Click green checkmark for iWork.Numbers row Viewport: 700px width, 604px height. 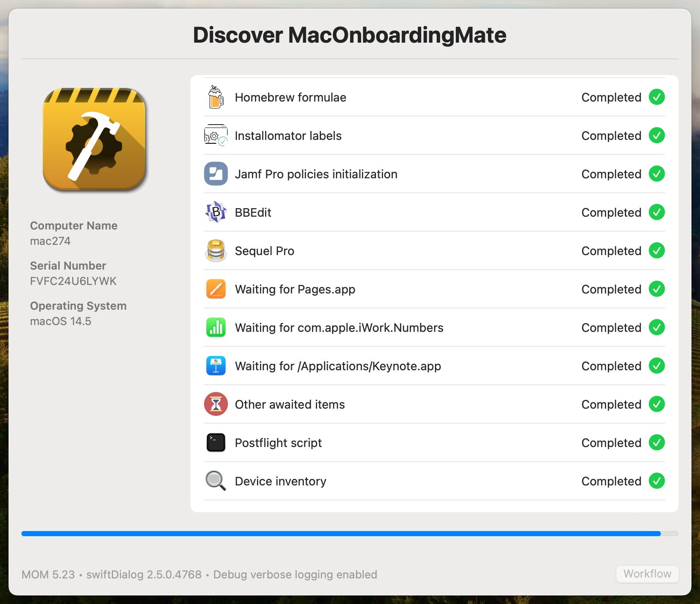coord(656,327)
